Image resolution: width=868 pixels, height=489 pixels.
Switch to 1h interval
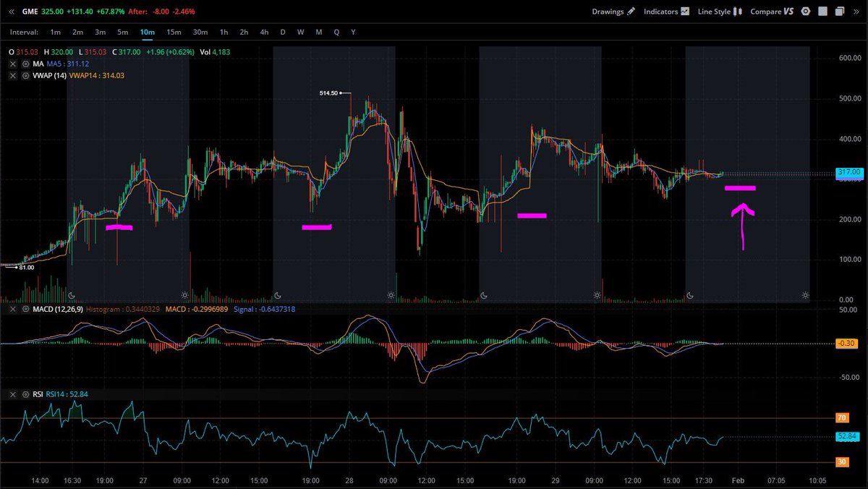[x=224, y=32]
